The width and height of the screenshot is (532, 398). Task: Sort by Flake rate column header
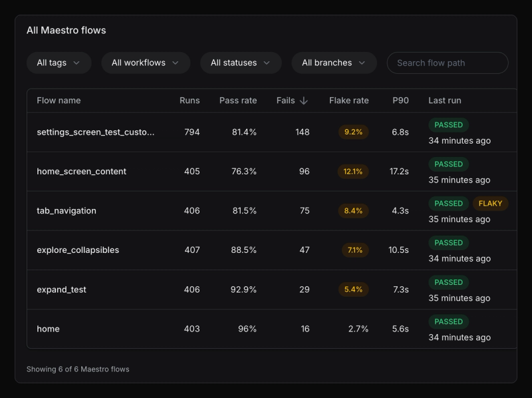(x=348, y=100)
